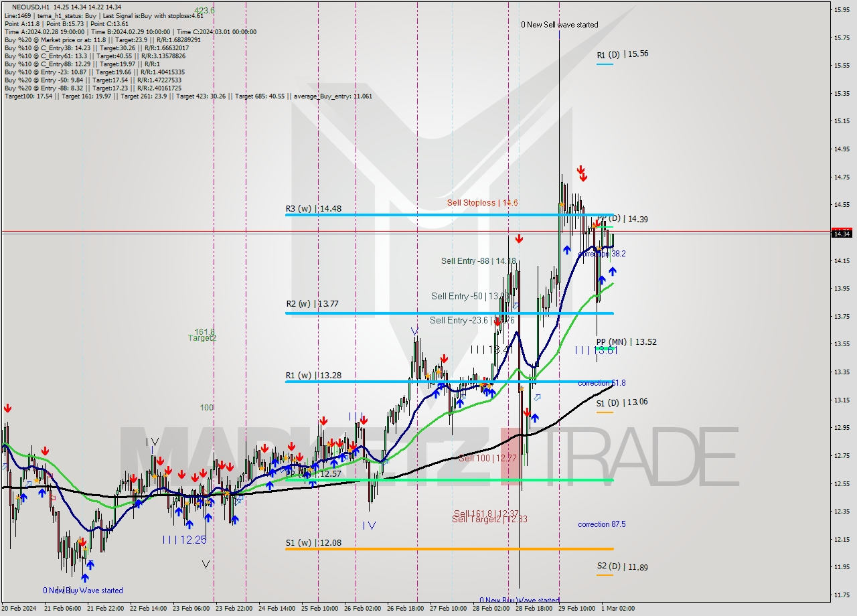Image resolution: width=857 pixels, height=616 pixels.
Task: Click the 0 New Sell wave started label
Action: (560, 25)
